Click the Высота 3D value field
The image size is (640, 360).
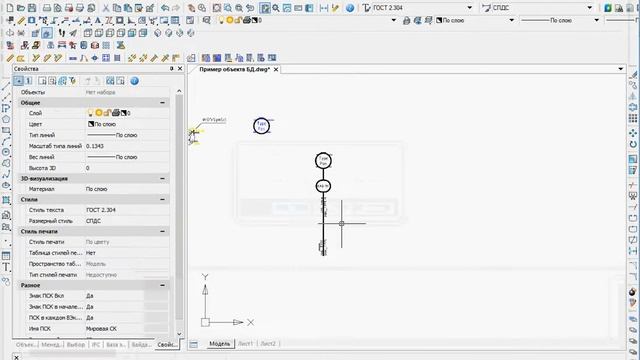click(127, 168)
